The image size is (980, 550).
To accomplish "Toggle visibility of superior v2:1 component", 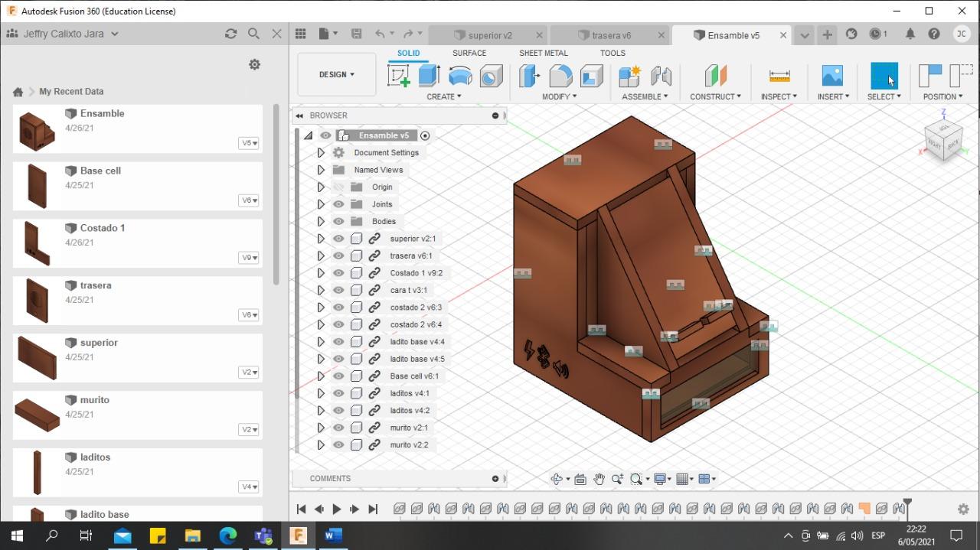I will [338, 239].
